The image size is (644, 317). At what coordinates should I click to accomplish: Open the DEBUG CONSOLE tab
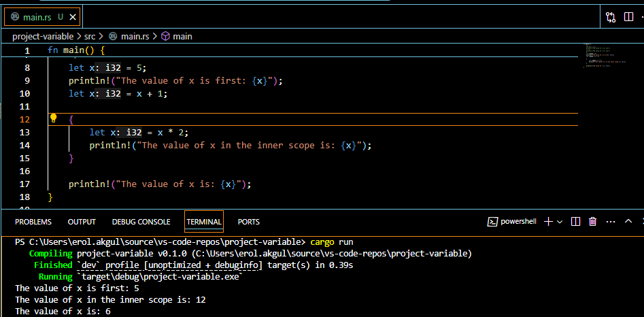(141, 222)
